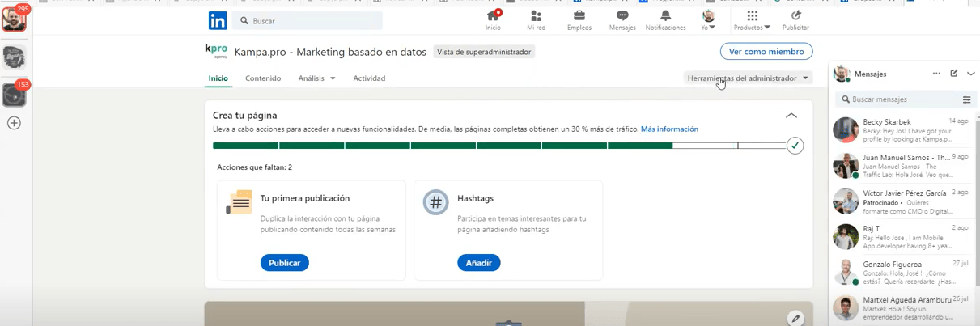
Task: Click the Tu primera publicación document icon
Action: [240, 202]
